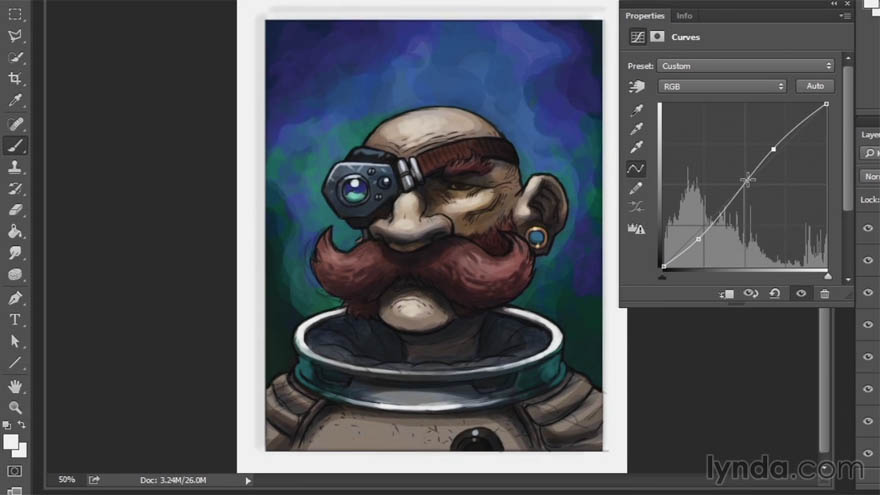
Task: Collapse the Properties panel double arrows
Action: coord(834,4)
